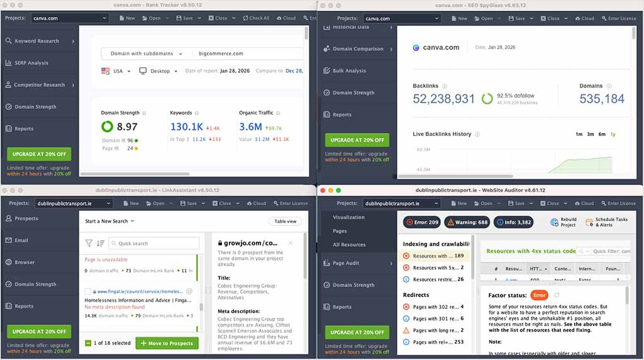Open Page Audit in WebSite Auditor sidebar
Image resolution: width=644 pixels, height=360 pixels.
[x=358, y=263]
